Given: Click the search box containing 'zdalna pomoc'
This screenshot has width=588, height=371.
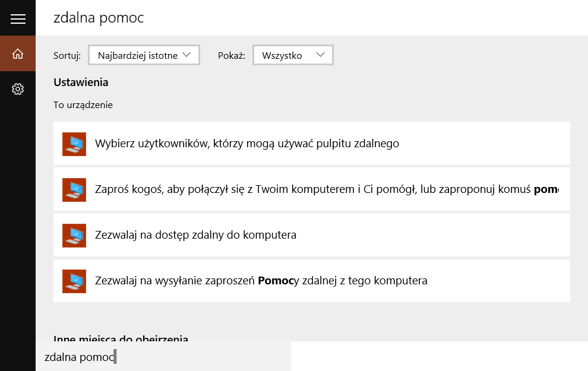Looking at the screenshot, I should click(163, 357).
